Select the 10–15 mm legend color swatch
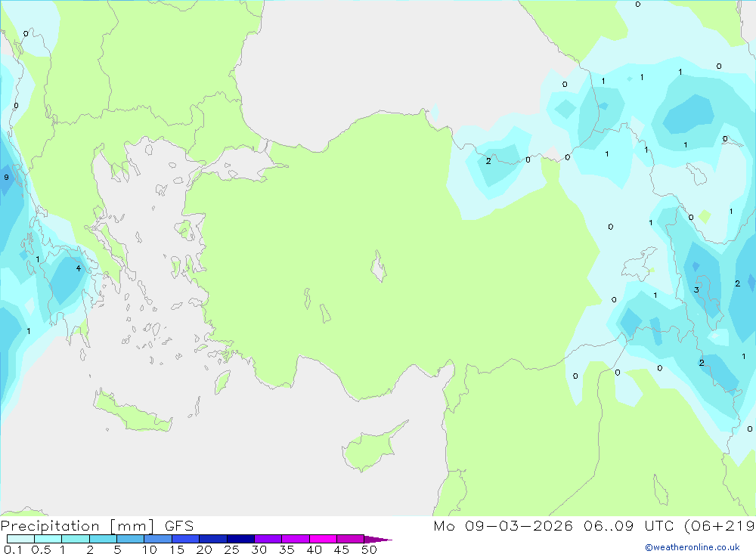Viewport: 756px width, 554px height. tap(158, 539)
